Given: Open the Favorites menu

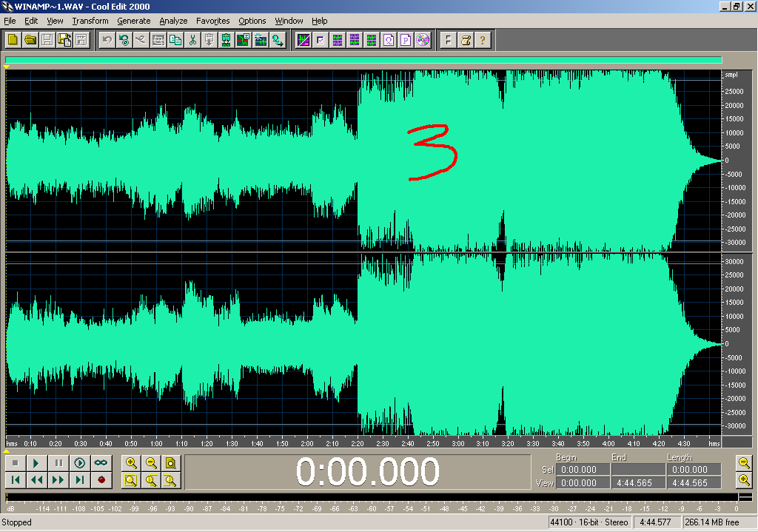Looking at the screenshot, I should point(212,21).
